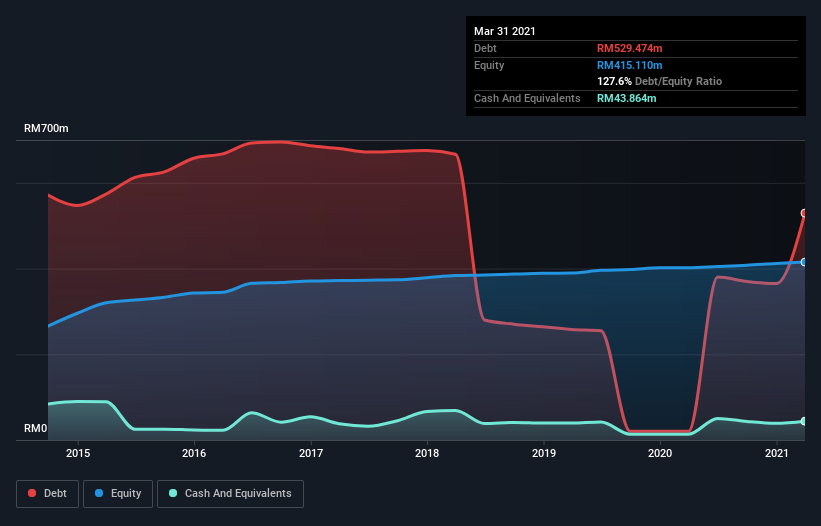
Task: Click the 2020 axis label
Action: 660,453
